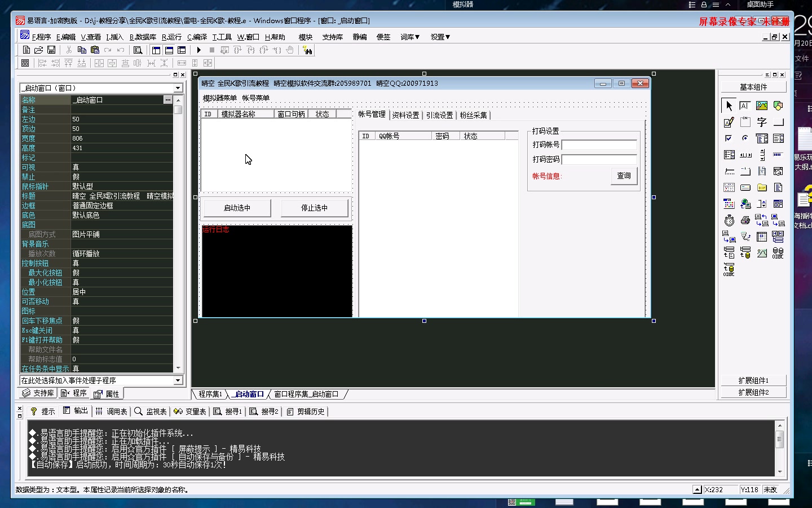Click the Stop square toolbar icon

coord(212,50)
